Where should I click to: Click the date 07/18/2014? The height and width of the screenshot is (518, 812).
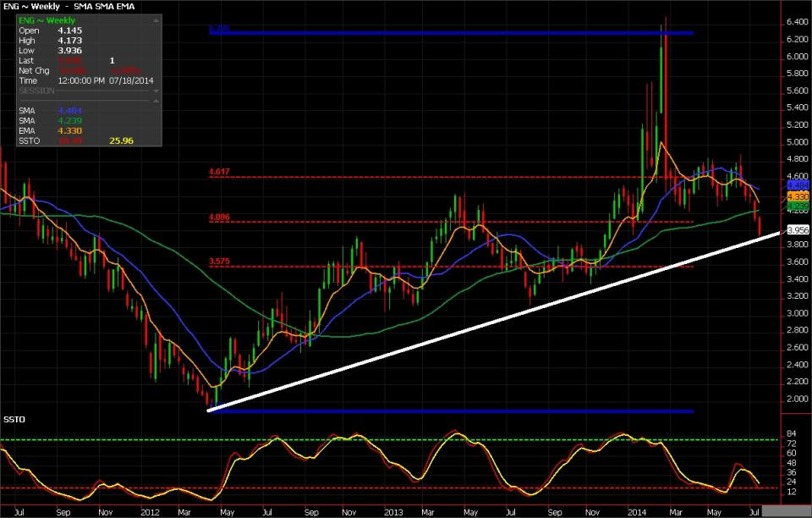click(x=131, y=80)
